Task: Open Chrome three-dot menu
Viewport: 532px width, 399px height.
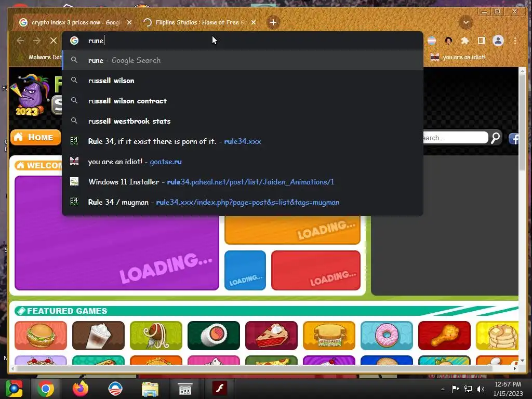Action: click(x=515, y=41)
